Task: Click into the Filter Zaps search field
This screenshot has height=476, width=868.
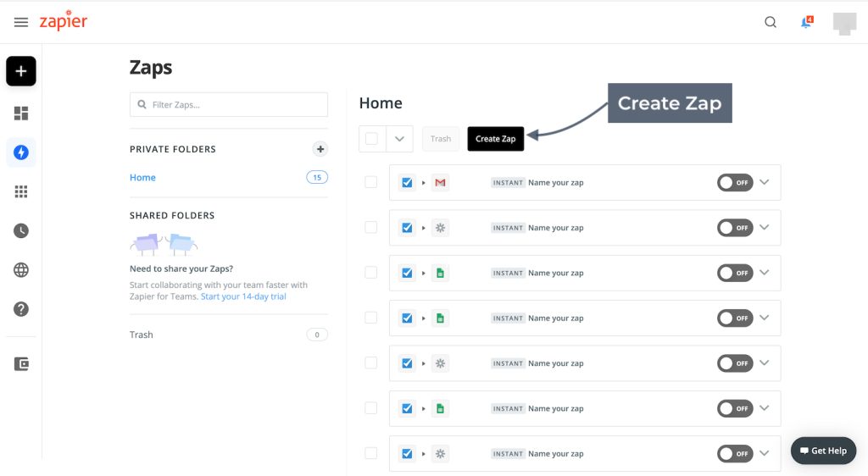Action: (229, 104)
